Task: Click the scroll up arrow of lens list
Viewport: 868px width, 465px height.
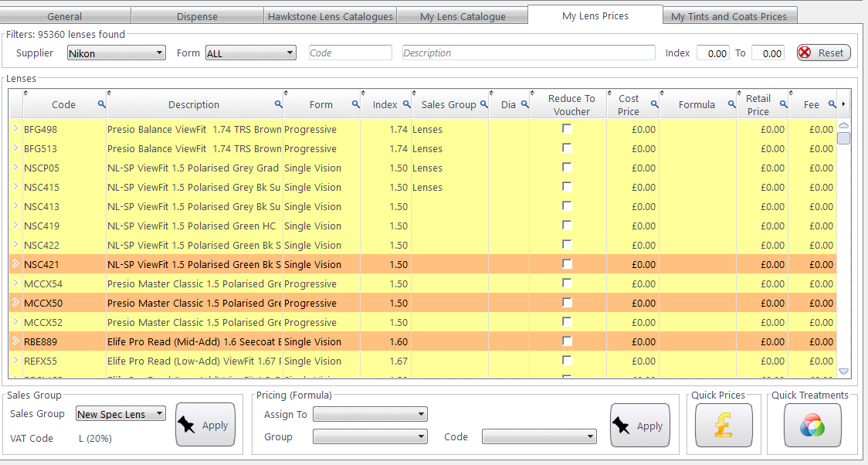Action: pyautogui.click(x=843, y=125)
